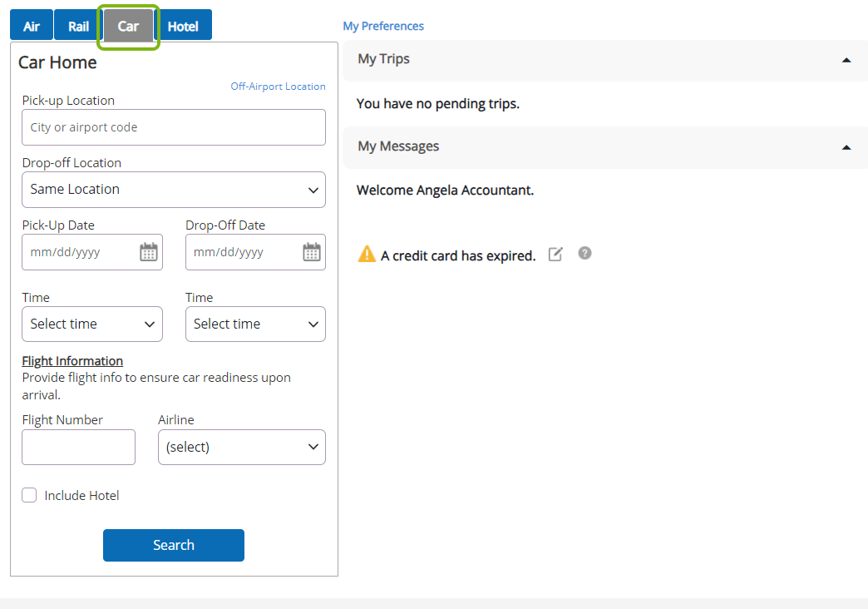This screenshot has height=609, width=868.
Task: Switch to the Air booking tab
Action: (x=31, y=25)
